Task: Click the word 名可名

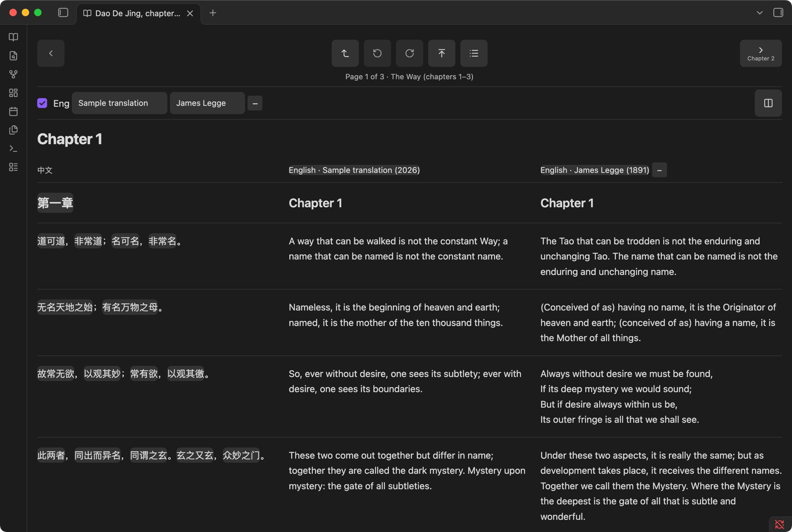Action: click(x=125, y=241)
